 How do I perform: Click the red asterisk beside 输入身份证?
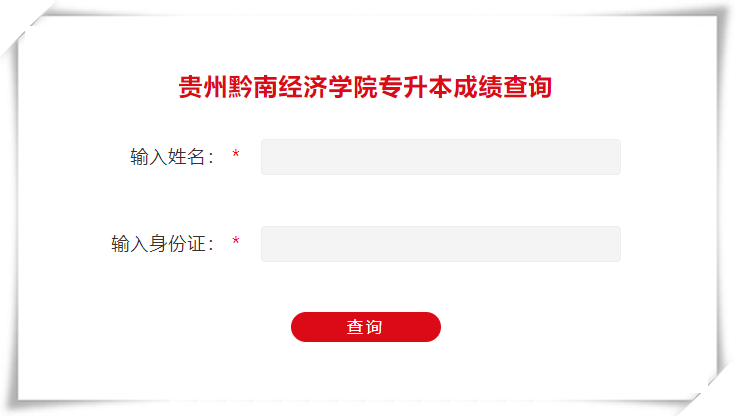236,244
